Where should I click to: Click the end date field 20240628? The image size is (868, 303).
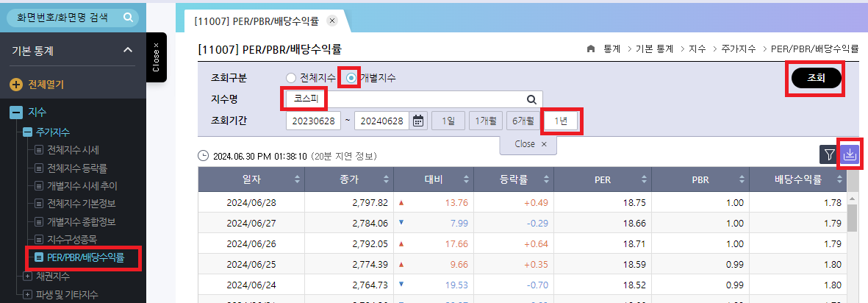(381, 121)
